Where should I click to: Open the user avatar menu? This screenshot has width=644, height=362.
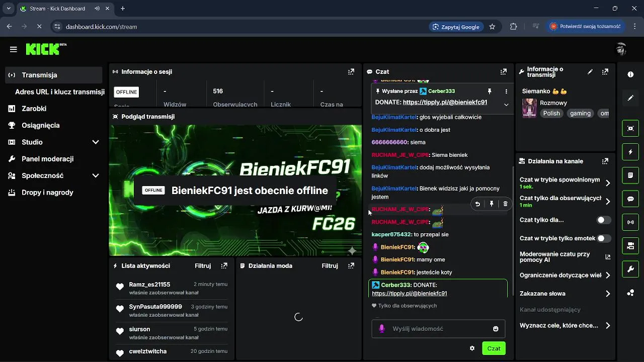621,49
